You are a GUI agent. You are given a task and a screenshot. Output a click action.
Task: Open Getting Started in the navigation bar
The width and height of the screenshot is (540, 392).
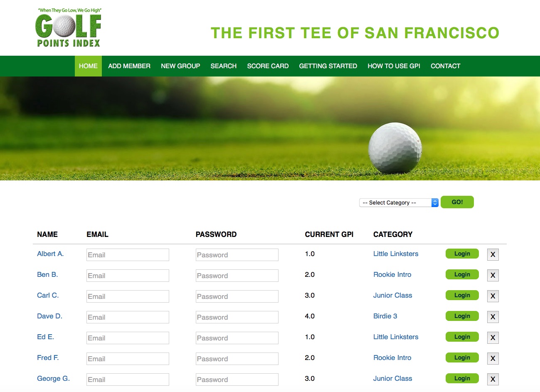coord(328,66)
